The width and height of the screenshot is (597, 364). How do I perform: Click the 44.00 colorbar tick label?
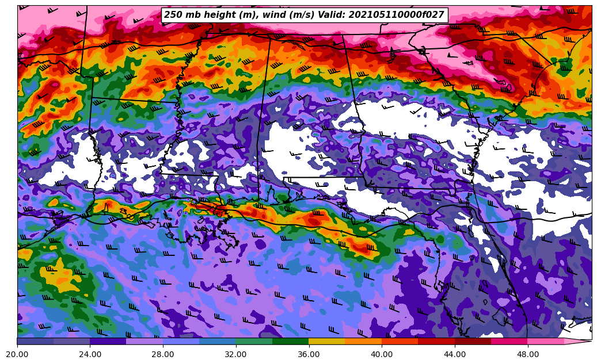pos(455,354)
